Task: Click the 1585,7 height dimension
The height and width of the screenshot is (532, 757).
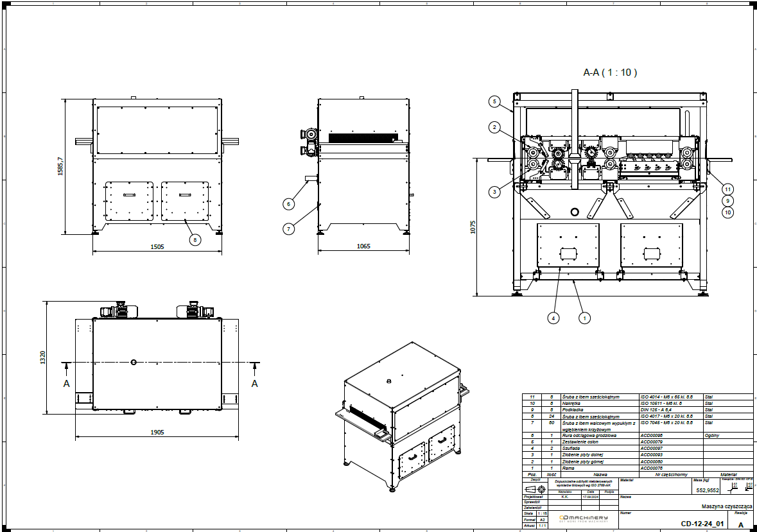Action: pos(60,166)
